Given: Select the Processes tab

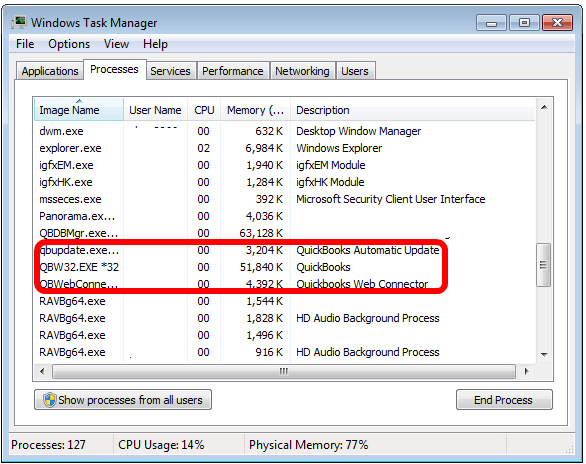Looking at the screenshot, I should click(x=114, y=69).
